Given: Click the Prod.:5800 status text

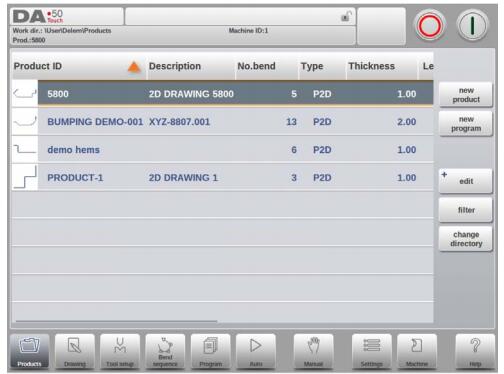Looking at the screenshot, I should 29,40.
